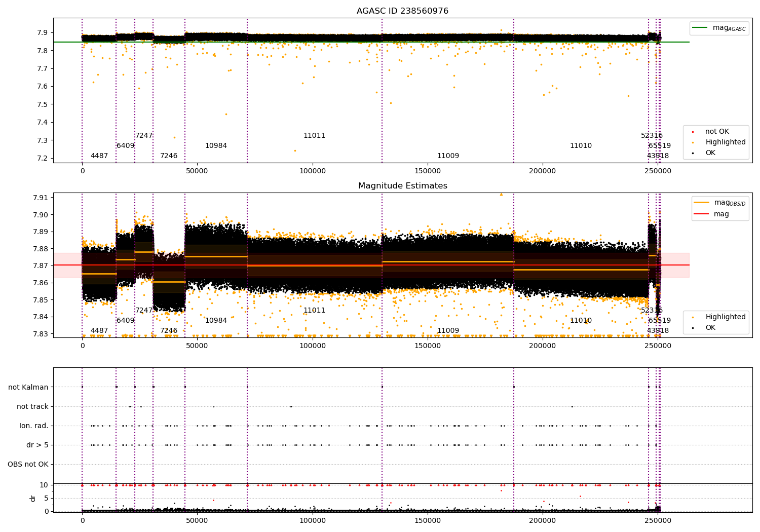Image resolution: width=760 pixels, height=532 pixels.
Task: Select the 7.84 y-axis tick label
Action: (x=40, y=317)
